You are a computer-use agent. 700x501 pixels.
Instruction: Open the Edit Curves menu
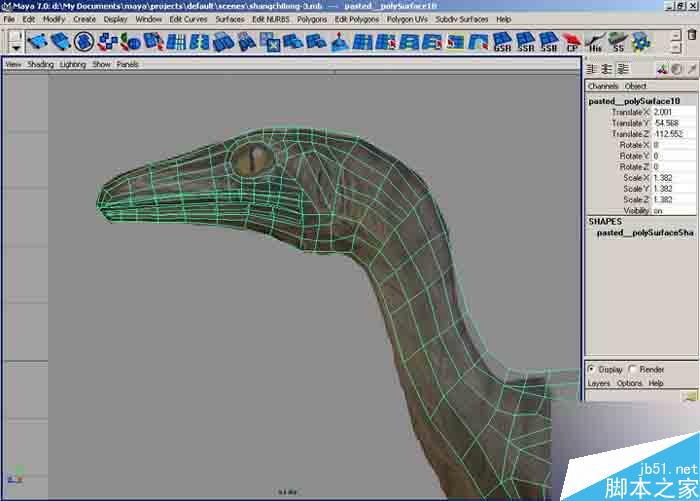pos(188,19)
